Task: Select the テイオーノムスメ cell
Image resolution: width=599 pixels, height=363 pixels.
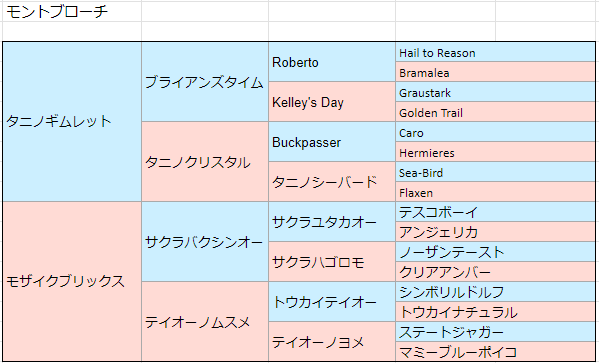Action: (205, 322)
